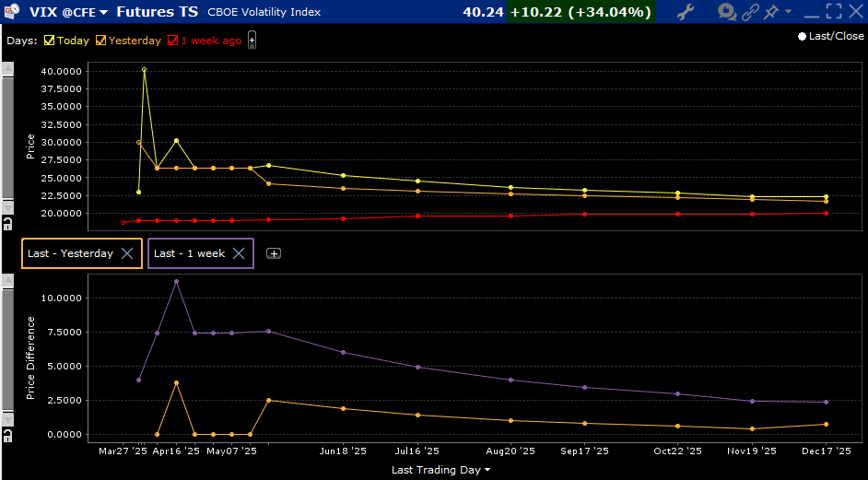Pin the Futures TS window
Image resolution: width=868 pixels, height=480 pixels.
[x=771, y=12]
